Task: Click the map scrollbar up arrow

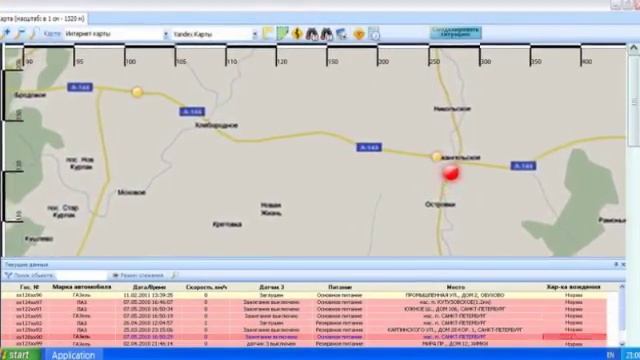Action: (x=633, y=48)
